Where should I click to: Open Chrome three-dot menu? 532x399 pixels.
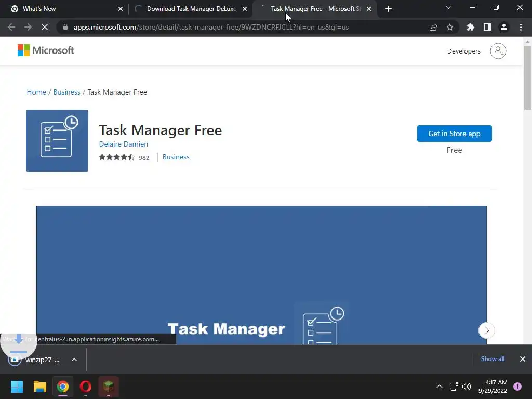point(521,27)
